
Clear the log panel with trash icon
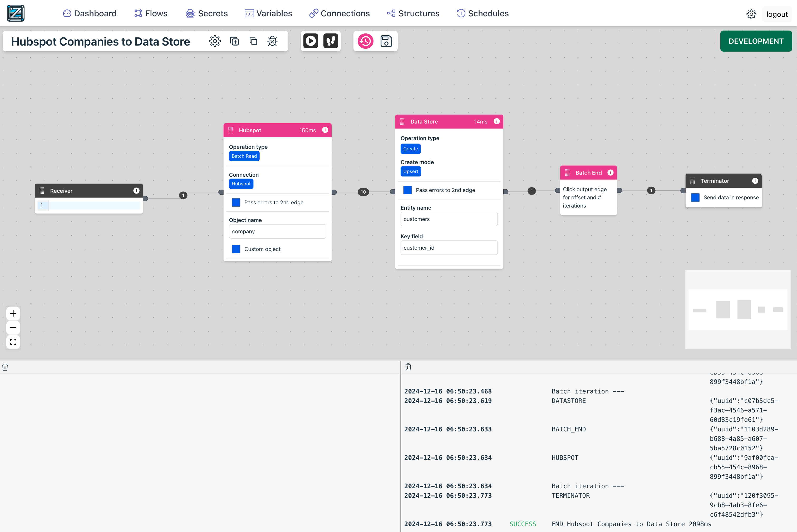tap(408, 367)
